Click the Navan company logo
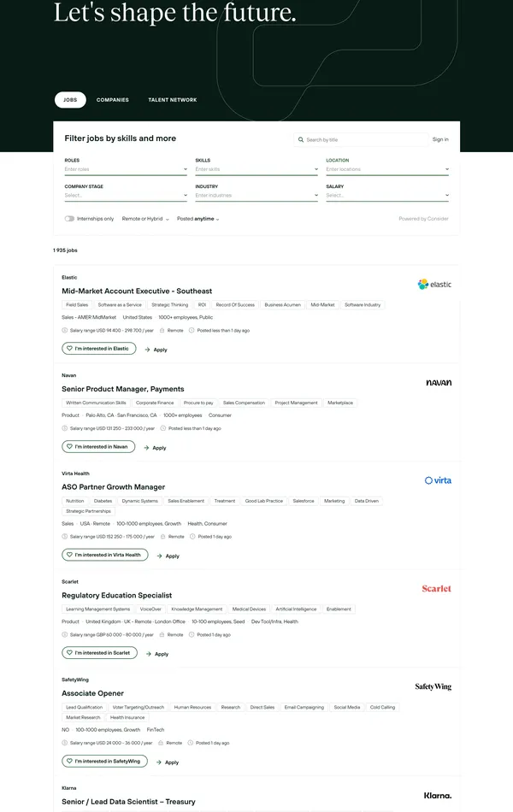 coord(439,383)
